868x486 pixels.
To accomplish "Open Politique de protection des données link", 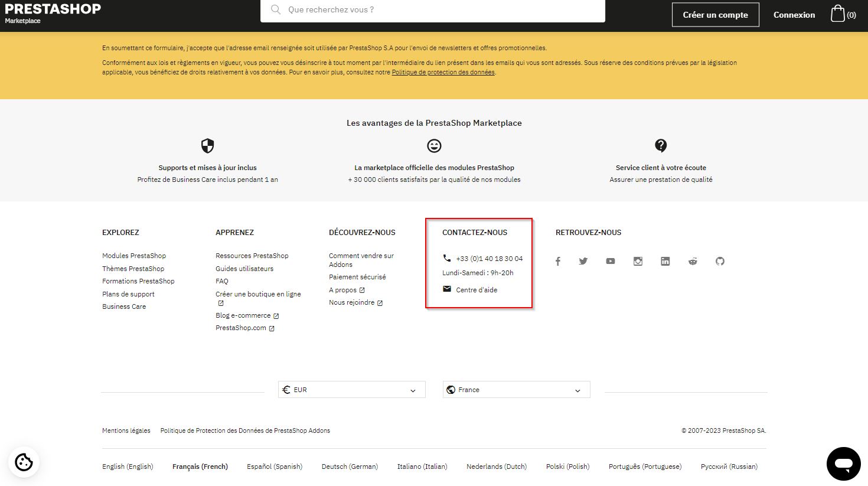I will [x=443, y=73].
